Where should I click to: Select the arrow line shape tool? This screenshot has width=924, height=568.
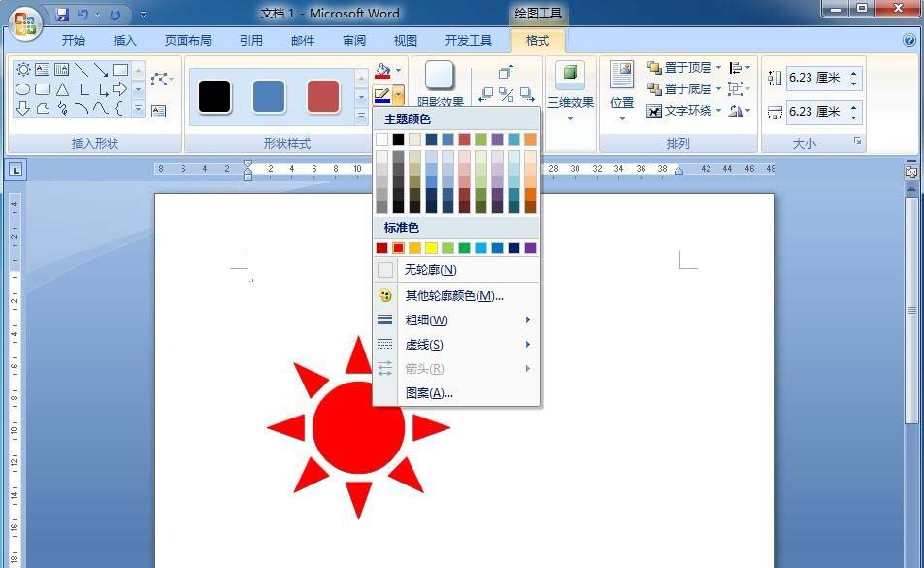click(101, 70)
